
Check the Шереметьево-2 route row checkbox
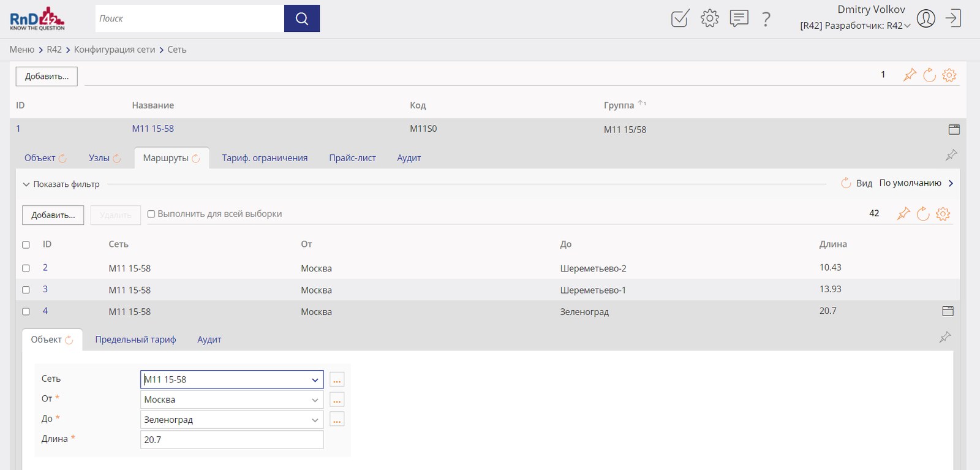26,268
